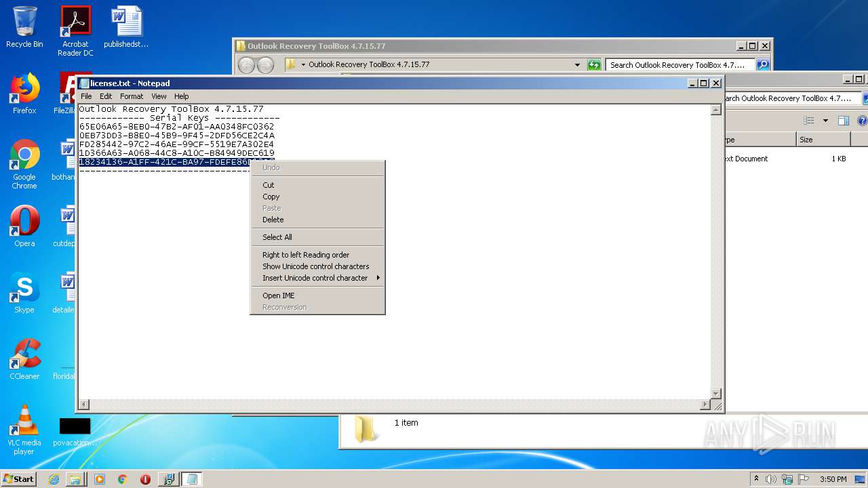
Task: Open the Format menu in Notepad
Action: click(x=132, y=96)
